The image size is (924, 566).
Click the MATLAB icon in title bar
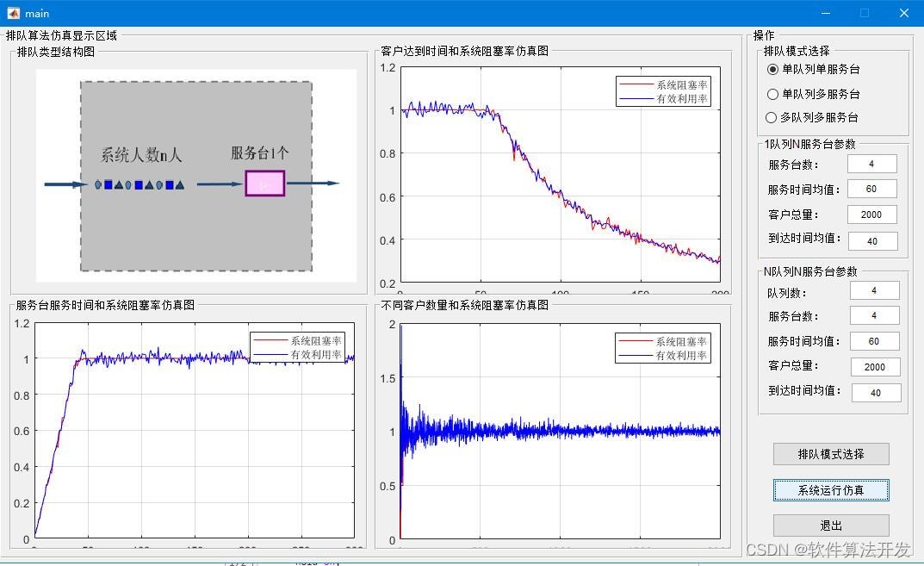(12, 13)
